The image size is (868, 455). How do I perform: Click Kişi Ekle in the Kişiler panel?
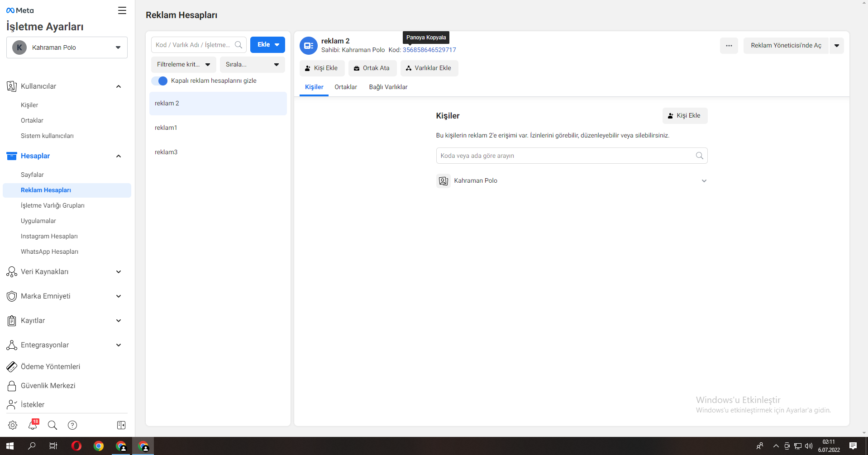(x=685, y=116)
